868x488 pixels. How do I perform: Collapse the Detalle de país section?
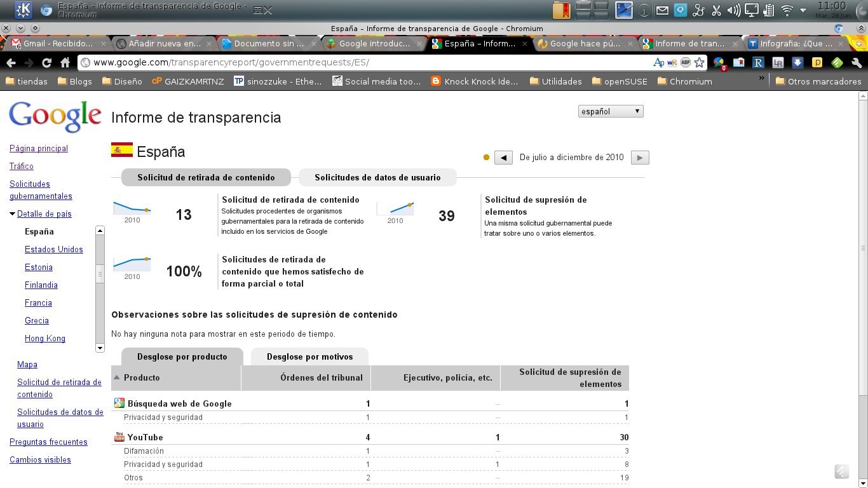[x=12, y=213]
